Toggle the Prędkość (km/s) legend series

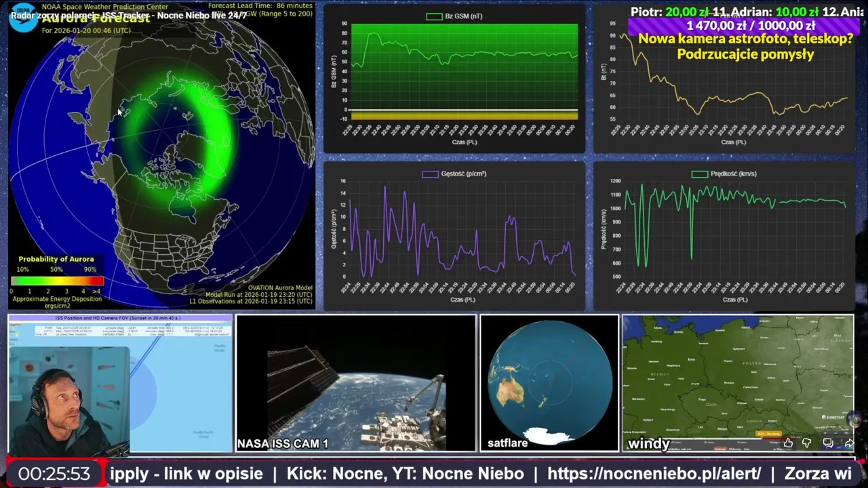tap(724, 174)
